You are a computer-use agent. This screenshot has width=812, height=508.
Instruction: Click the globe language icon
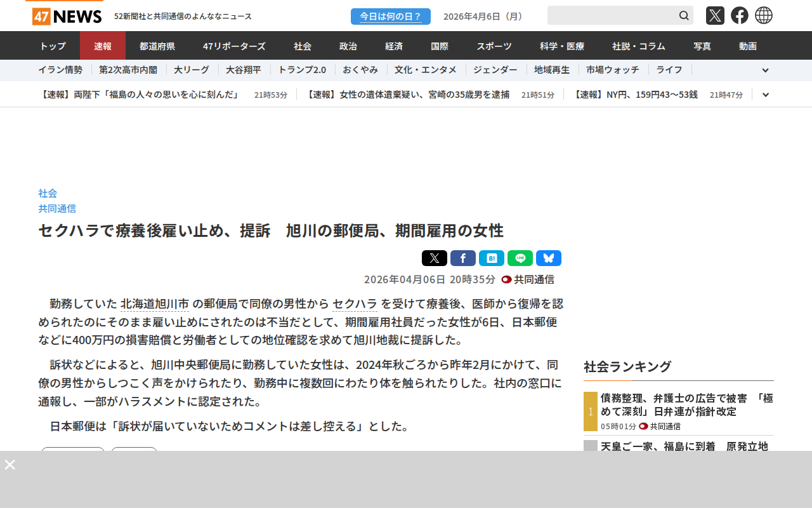tap(764, 15)
